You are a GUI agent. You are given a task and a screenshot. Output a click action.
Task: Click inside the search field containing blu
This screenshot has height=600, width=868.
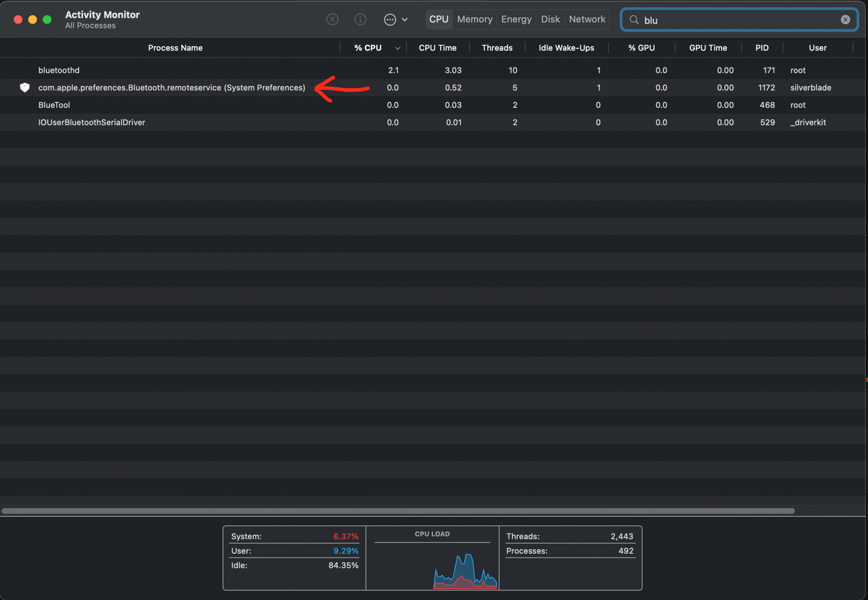[x=738, y=20]
